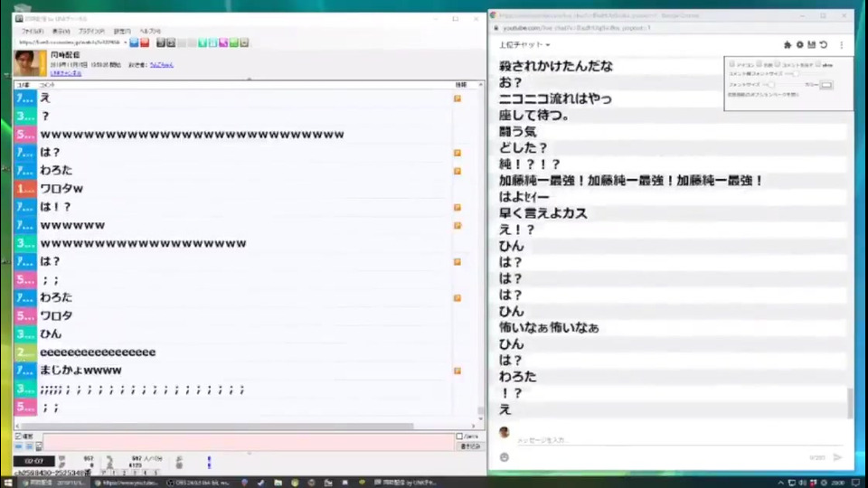The width and height of the screenshot is (868, 488).
Task: Click the reload arrow icon in YouTube chat header
Action: [824, 45]
